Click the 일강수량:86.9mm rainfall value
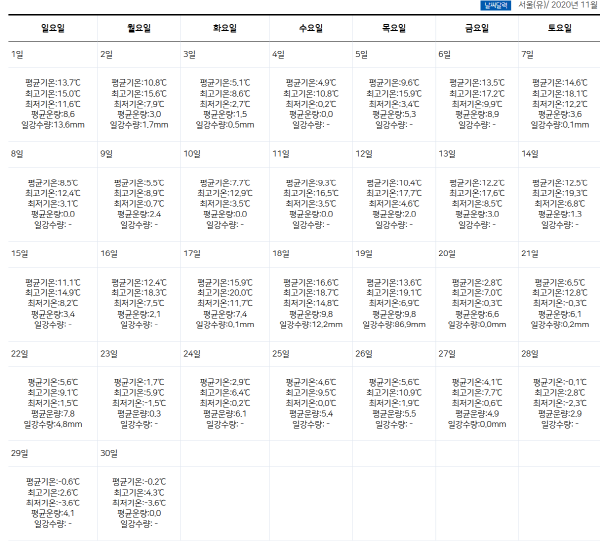Screen dimensions: 600x541 395,324
